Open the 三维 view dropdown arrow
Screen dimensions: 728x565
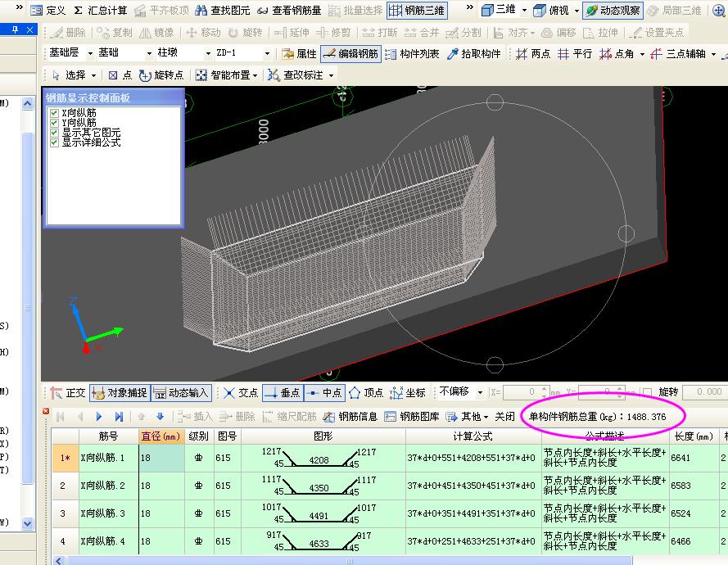(x=524, y=10)
